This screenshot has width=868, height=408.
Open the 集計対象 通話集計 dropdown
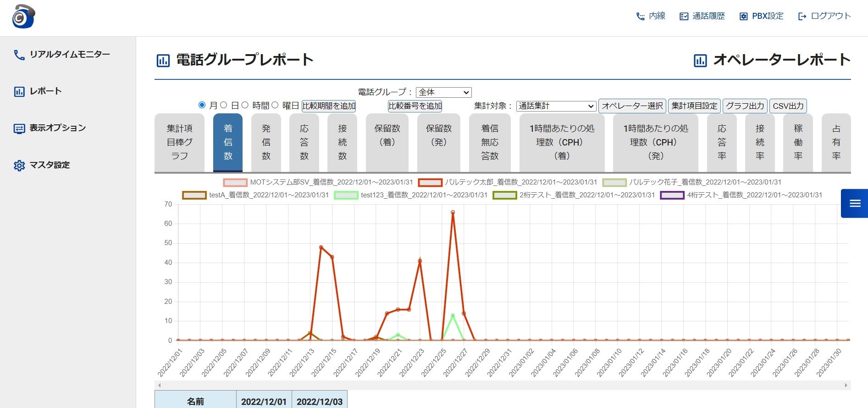556,106
